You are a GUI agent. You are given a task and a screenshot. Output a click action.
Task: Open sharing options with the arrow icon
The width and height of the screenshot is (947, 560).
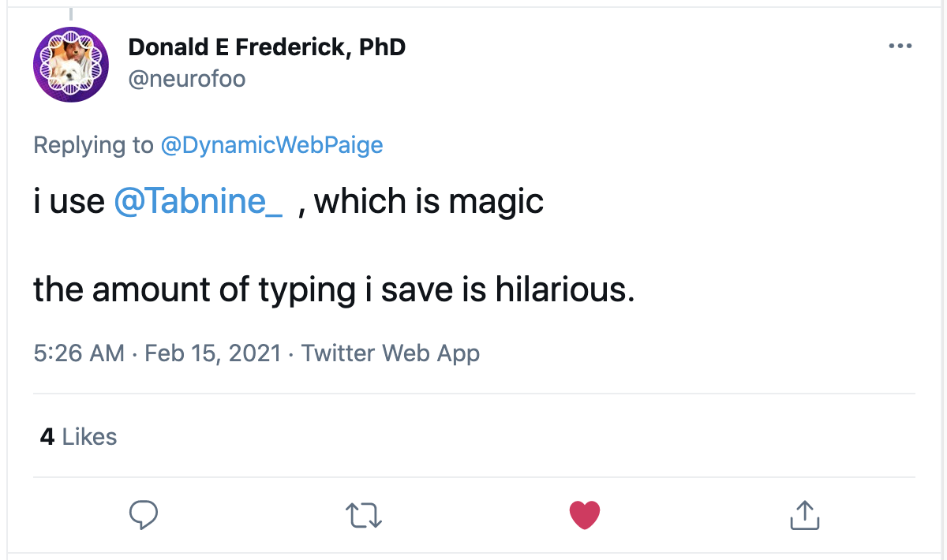[804, 514]
